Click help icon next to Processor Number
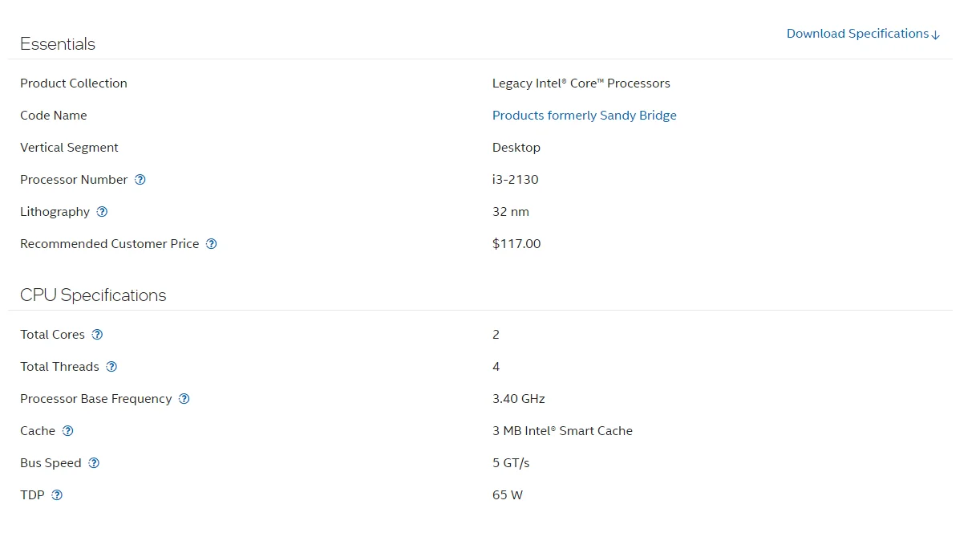Image resolution: width=980 pixels, height=537 pixels. tap(140, 180)
